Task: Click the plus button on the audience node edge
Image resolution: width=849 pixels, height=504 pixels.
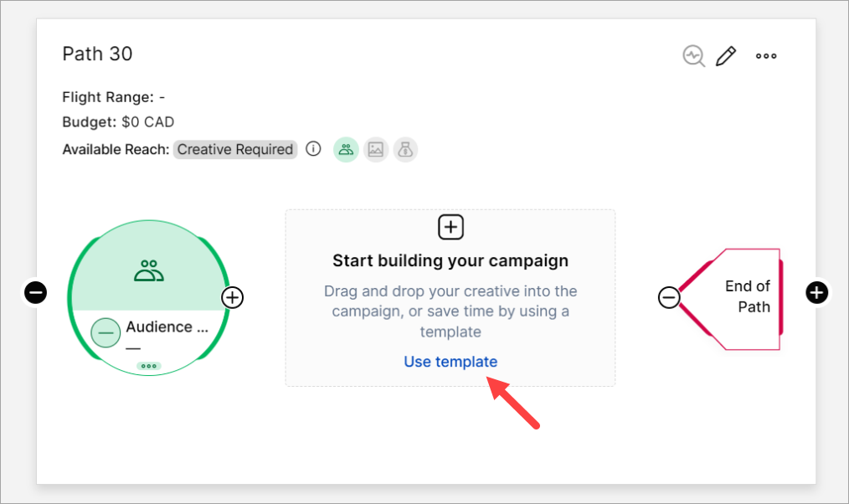Action: point(233,297)
